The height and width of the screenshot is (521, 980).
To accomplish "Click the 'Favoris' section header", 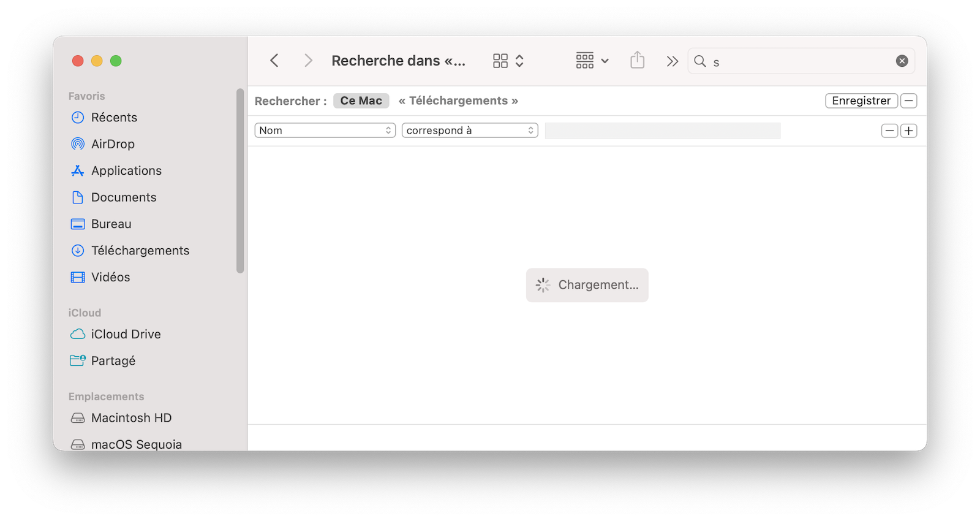I will pos(86,96).
